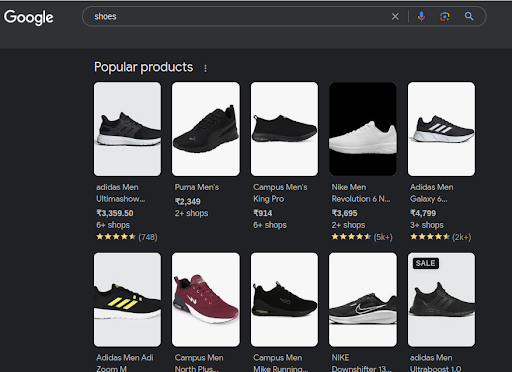Open Google Lens image search icon
This screenshot has height=372, width=512.
(445, 16)
